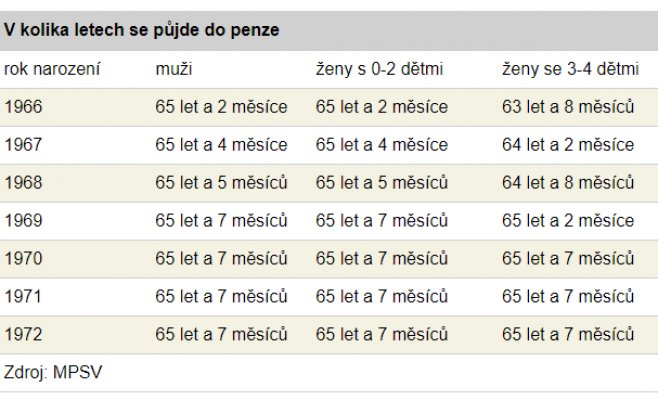The width and height of the screenshot is (658, 400).
Task: Click the birth year 1966 cell
Action: coord(24,107)
